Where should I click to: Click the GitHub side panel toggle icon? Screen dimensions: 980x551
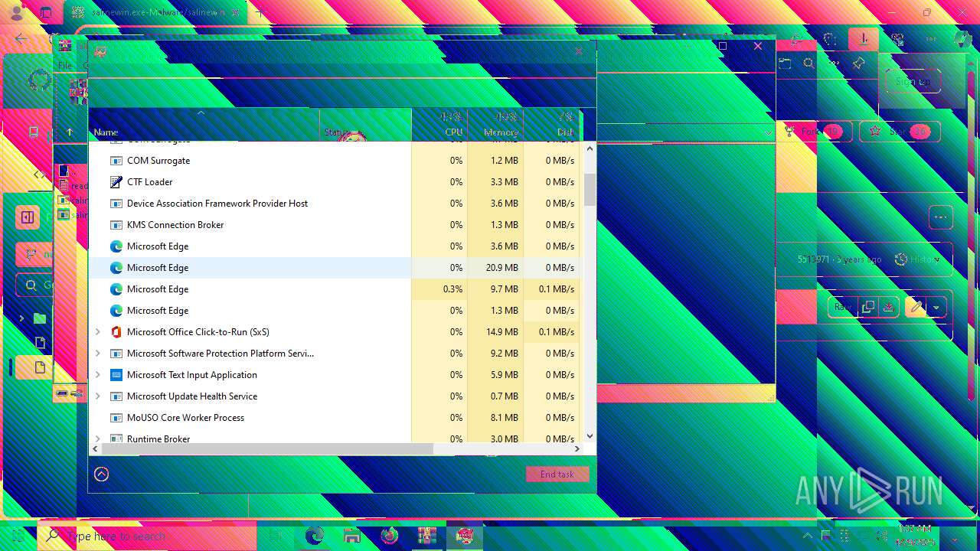28,217
